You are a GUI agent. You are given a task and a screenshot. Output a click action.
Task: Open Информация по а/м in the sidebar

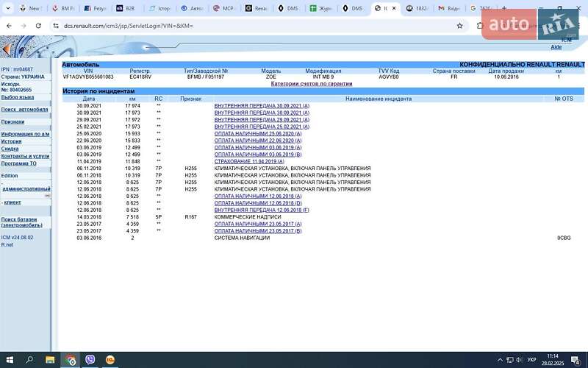pyautogui.click(x=25, y=134)
